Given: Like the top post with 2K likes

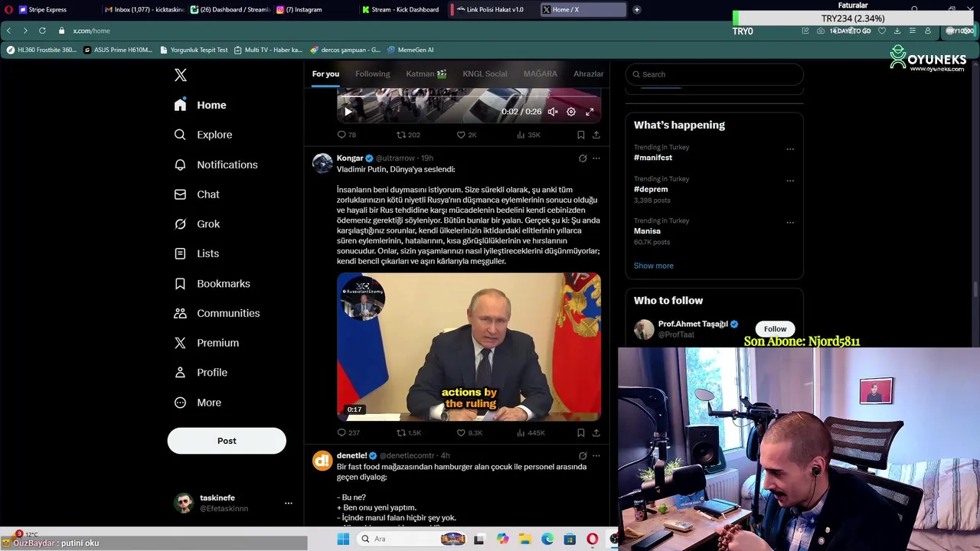Looking at the screenshot, I should [x=466, y=135].
